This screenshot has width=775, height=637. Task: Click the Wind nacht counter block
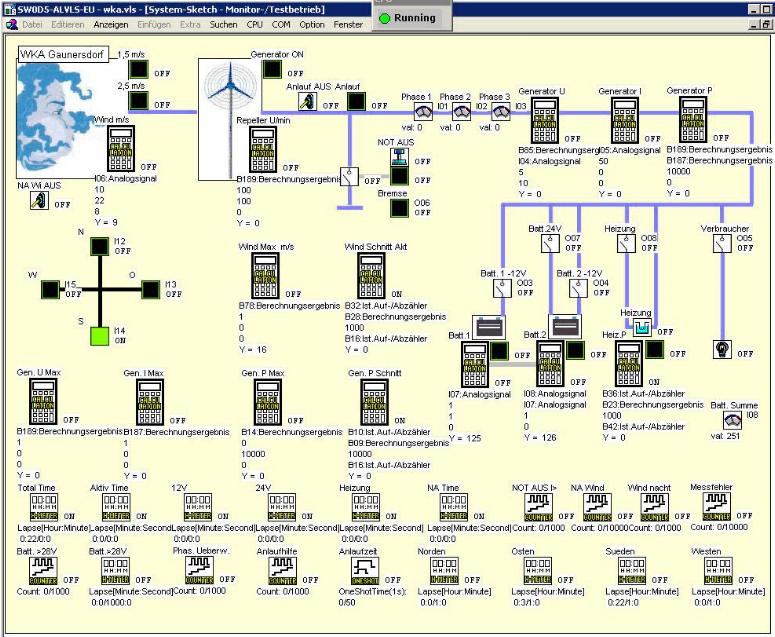coord(654,508)
